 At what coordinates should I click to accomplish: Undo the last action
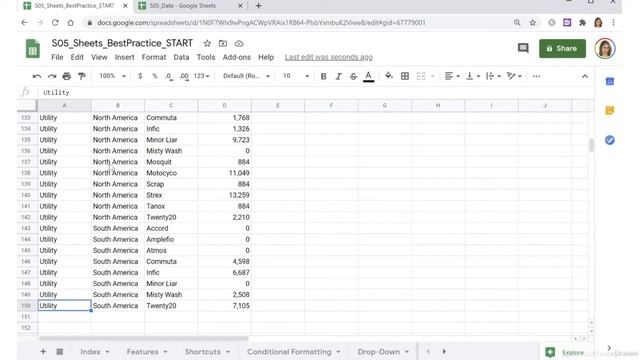click(x=37, y=76)
